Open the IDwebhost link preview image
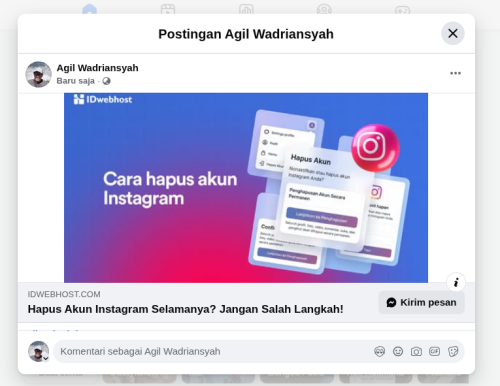Image resolution: width=500 pixels, height=386 pixels. click(246, 188)
